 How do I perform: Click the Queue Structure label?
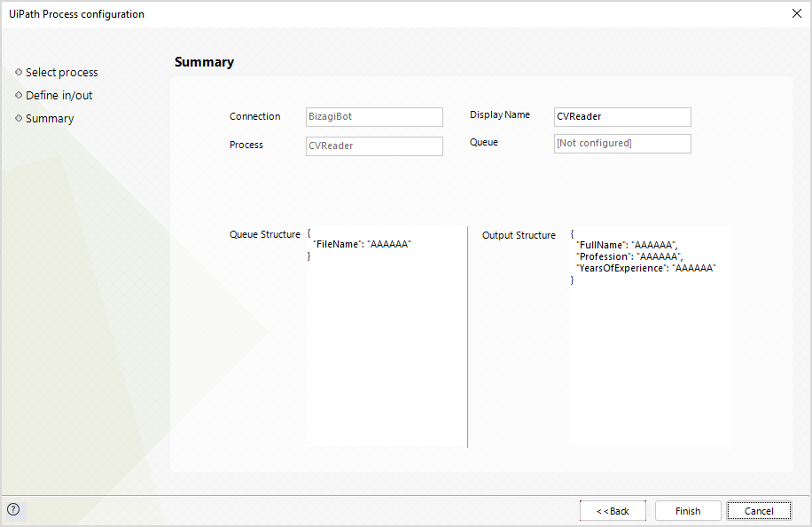coord(265,234)
